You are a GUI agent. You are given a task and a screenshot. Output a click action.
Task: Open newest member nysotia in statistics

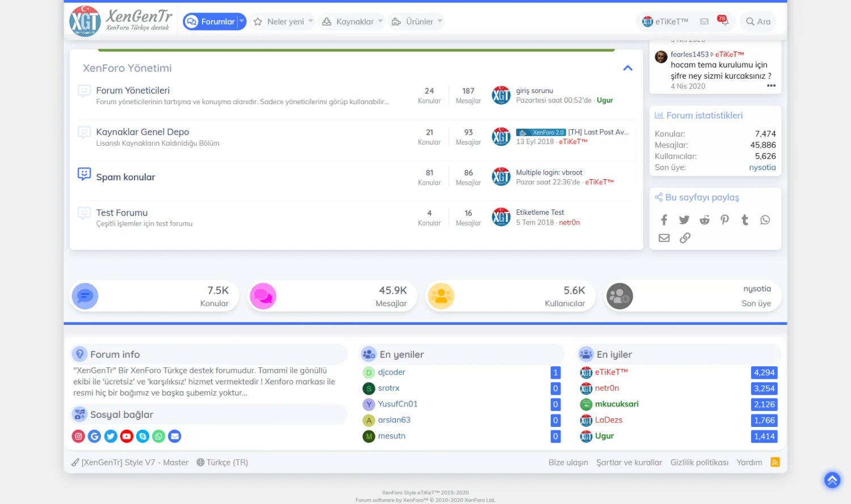click(x=762, y=167)
